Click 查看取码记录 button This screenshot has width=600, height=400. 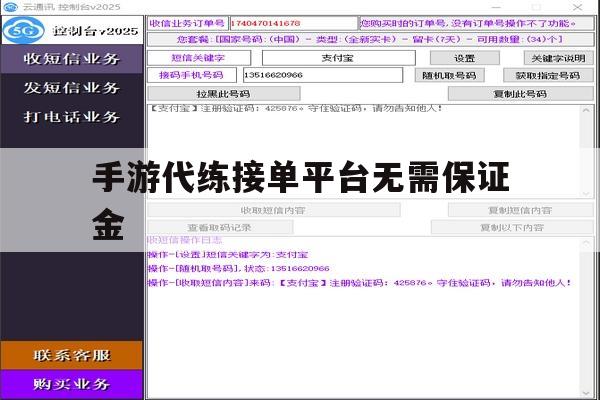[220, 227]
